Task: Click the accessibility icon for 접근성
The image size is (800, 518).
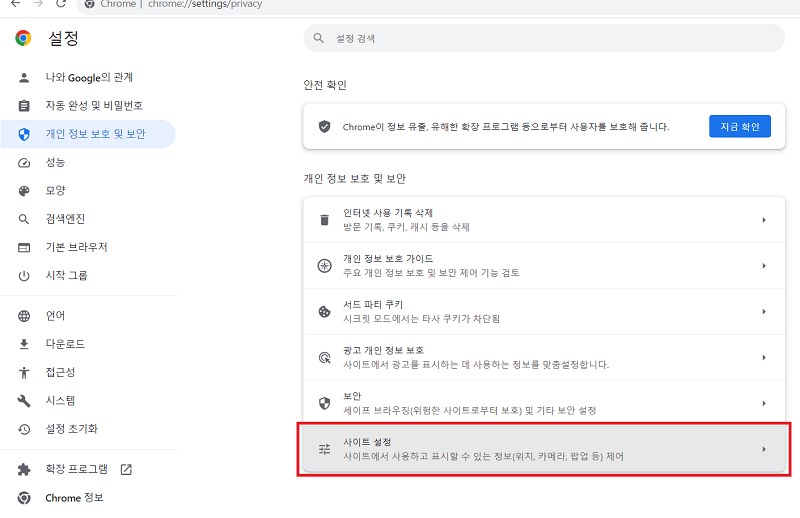Action: click(24, 373)
